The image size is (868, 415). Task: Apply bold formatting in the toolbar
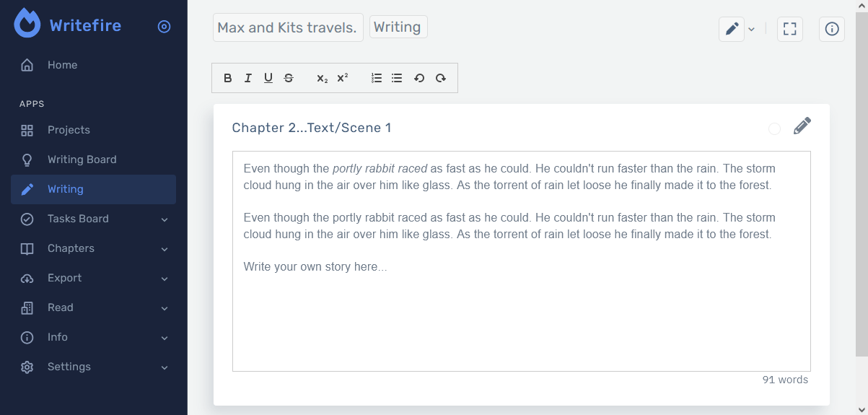pos(228,78)
